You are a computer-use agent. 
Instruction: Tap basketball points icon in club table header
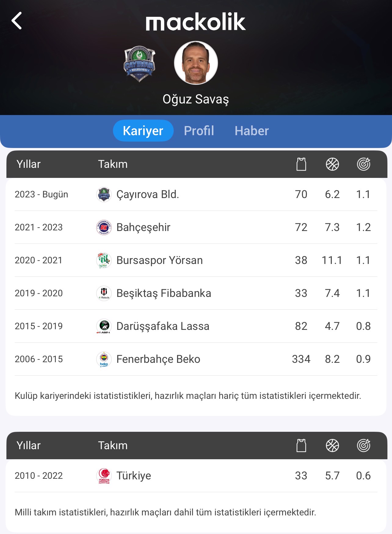click(x=332, y=164)
